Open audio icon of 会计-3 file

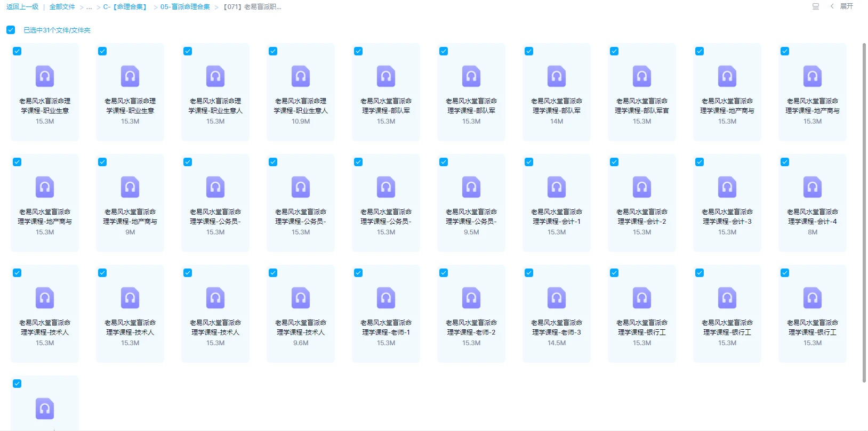(x=727, y=187)
